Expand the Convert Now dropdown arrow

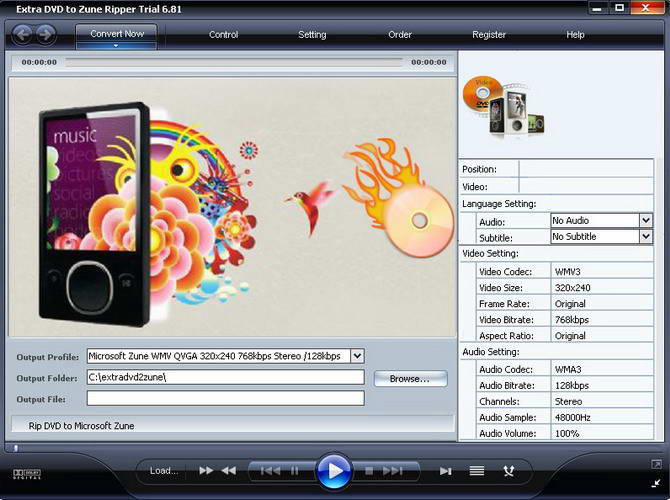point(116,46)
